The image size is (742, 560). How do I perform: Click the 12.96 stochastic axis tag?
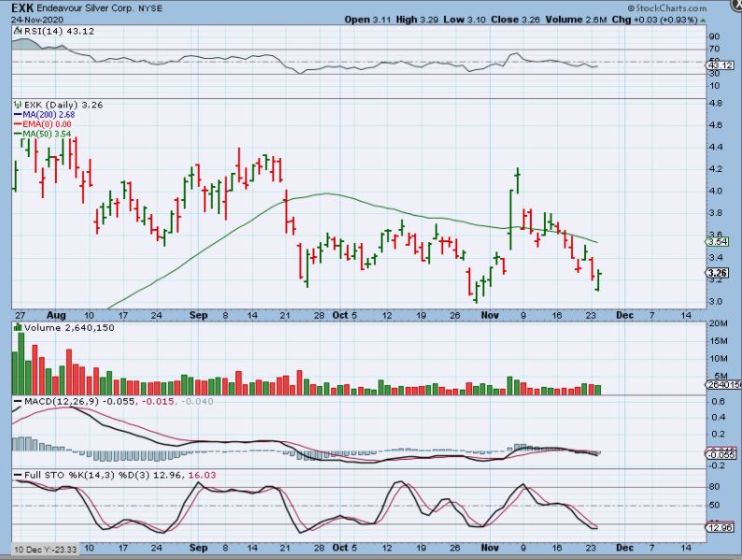pos(721,527)
